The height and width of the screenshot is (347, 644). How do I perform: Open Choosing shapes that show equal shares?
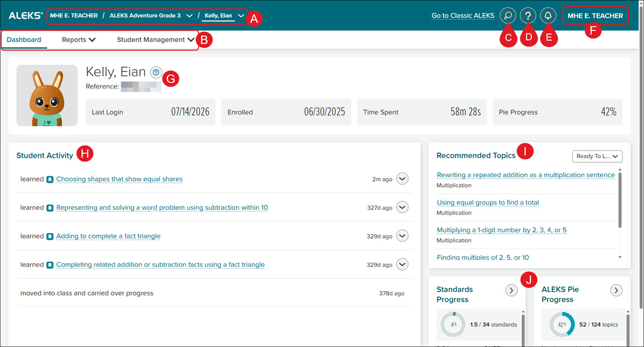pos(119,179)
